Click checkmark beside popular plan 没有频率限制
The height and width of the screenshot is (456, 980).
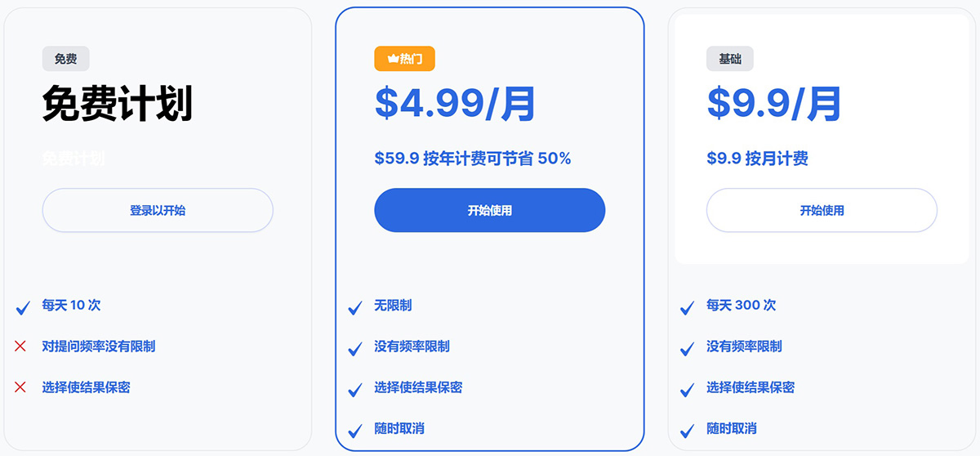[x=355, y=348]
